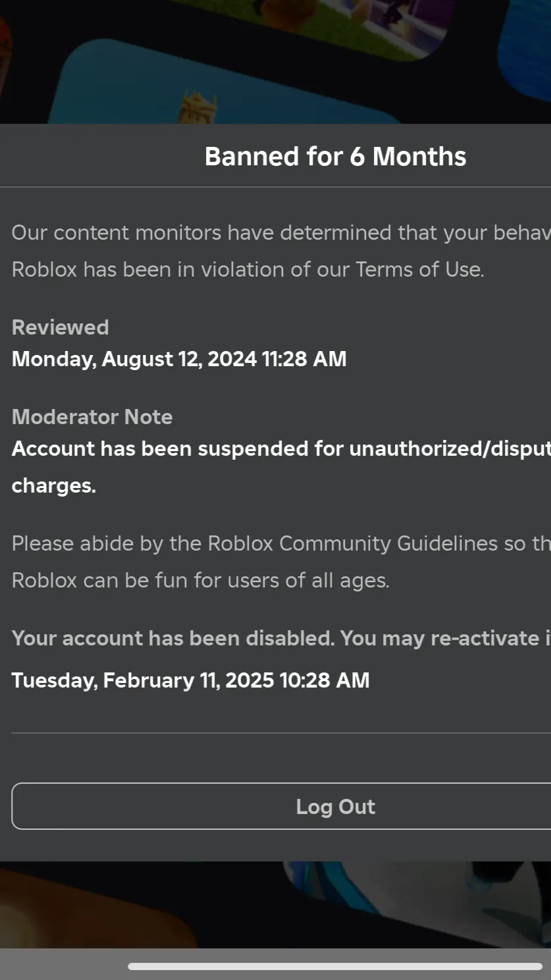Click the reactivation date, February 11, 2025
Viewport: 551px width, 980px height.
click(x=190, y=680)
